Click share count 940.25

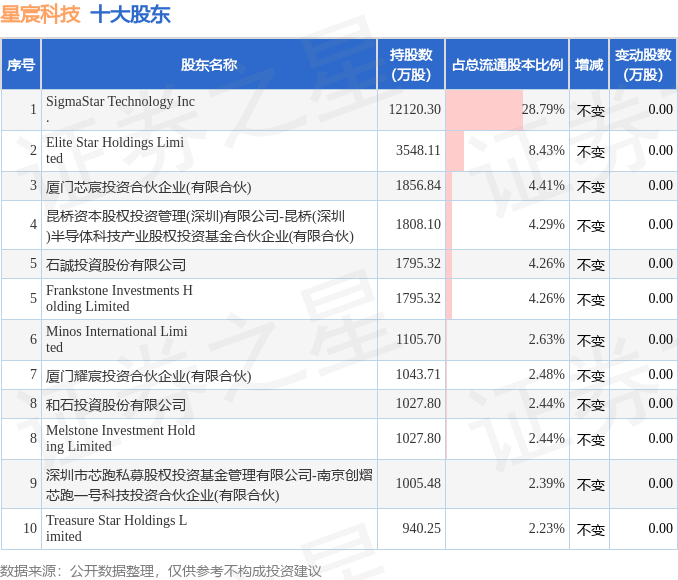click(x=422, y=528)
